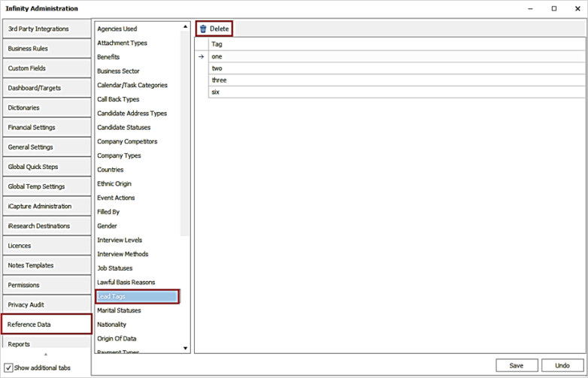This screenshot has width=588, height=378.
Task: Open the Custom Fields tab
Action: coord(47,68)
